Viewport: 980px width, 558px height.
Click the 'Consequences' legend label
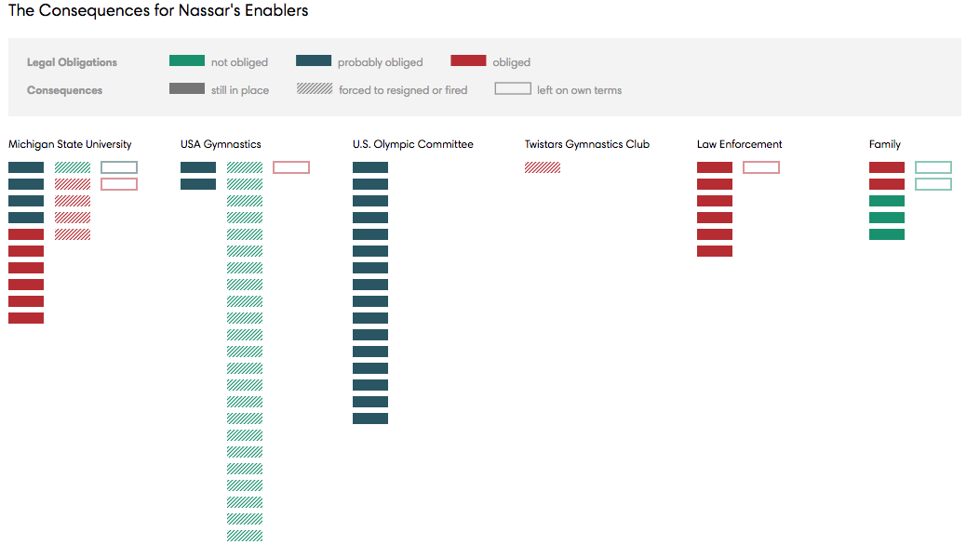point(64,90)
